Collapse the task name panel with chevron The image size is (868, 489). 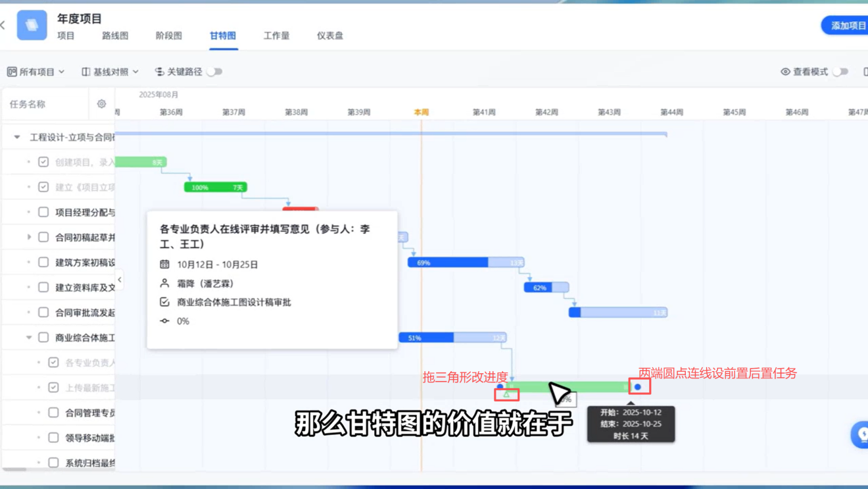point(120,280)
